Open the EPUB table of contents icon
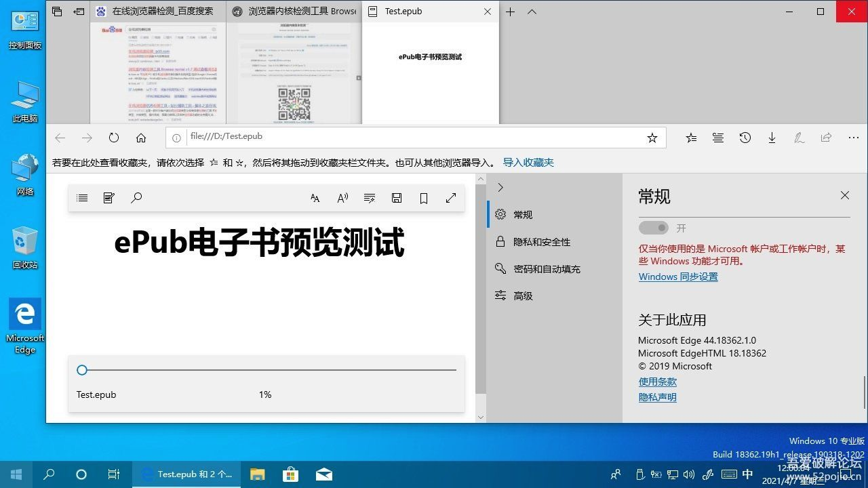This screenshot has width=868, height=488. click(x=82, y=198)
